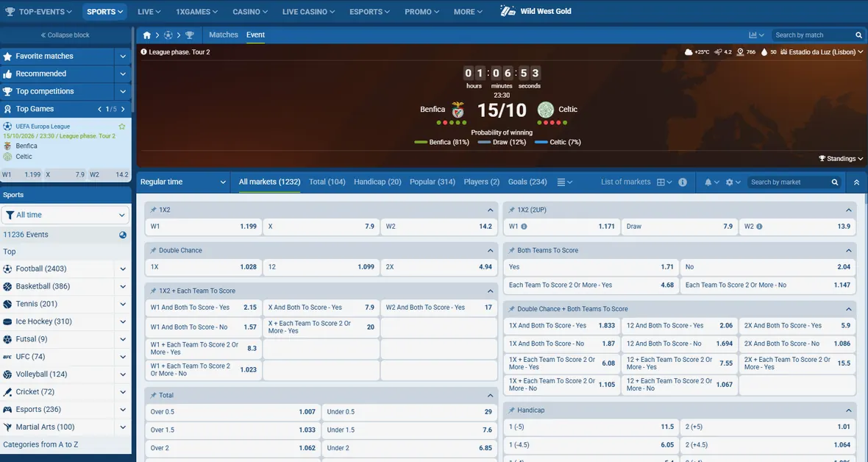Expand Martial Arts (100) sport row

point(122,427)
